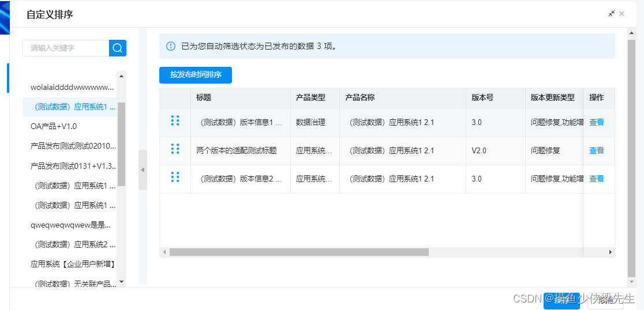Image resolution: width=644 pixels, height=310 pixels.
Task: Click the right panel scroll-down arrow
Action: click(x=632, y=281)
